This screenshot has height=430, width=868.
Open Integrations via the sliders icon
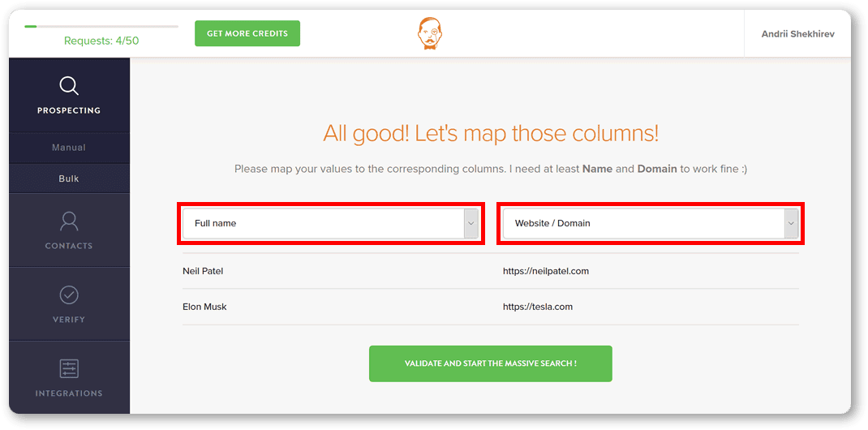tap(69, 368)
